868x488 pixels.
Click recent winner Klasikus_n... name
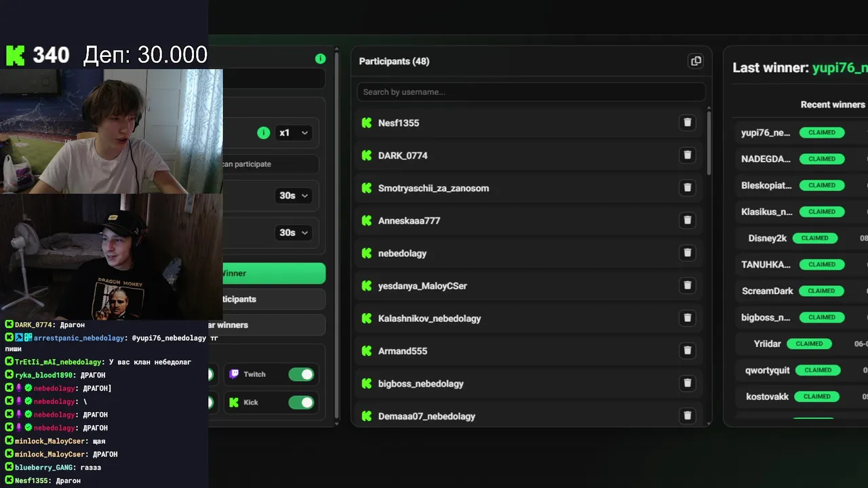tap(767, 211)
